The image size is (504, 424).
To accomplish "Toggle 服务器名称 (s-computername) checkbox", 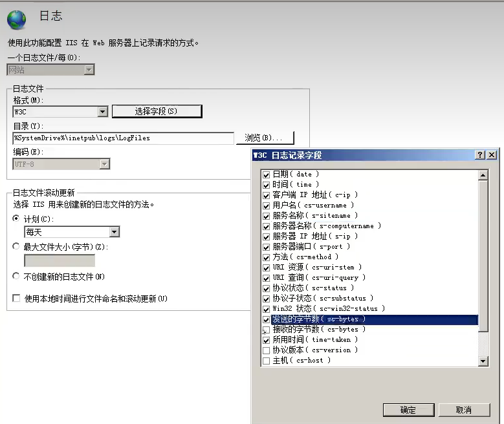I will click(x=266, y=226).
